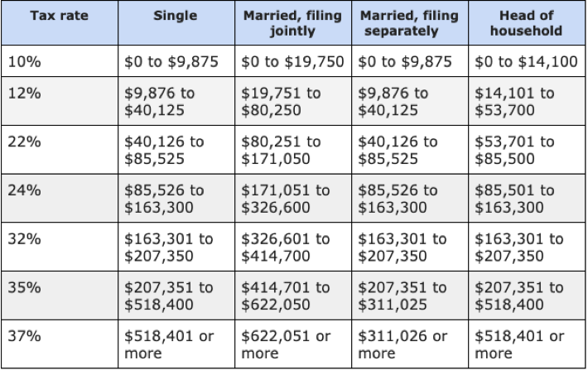
Task: Select the 32% tax rate cell
Action: (60, 247)
